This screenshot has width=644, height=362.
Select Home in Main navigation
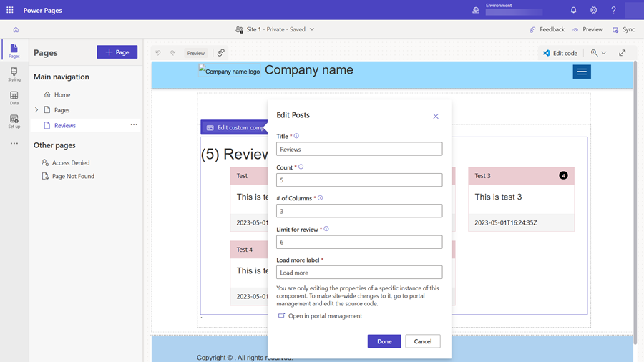coord(62,94)
